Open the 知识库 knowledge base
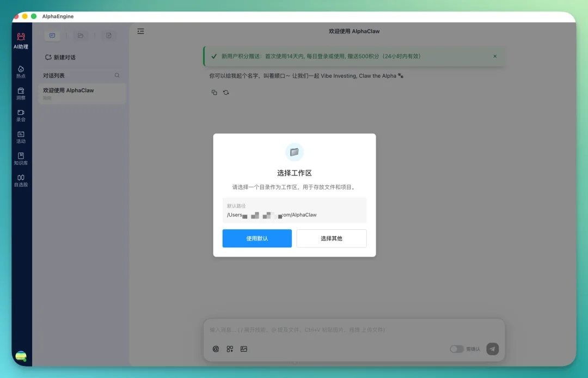Screen dimensions: 588x378 (21, 159)
